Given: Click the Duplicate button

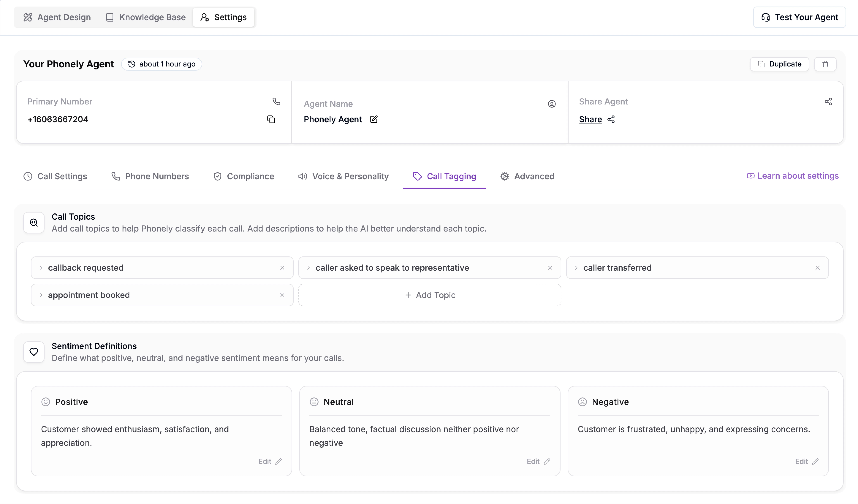Looking at the screenshot, I should point(779,64).
